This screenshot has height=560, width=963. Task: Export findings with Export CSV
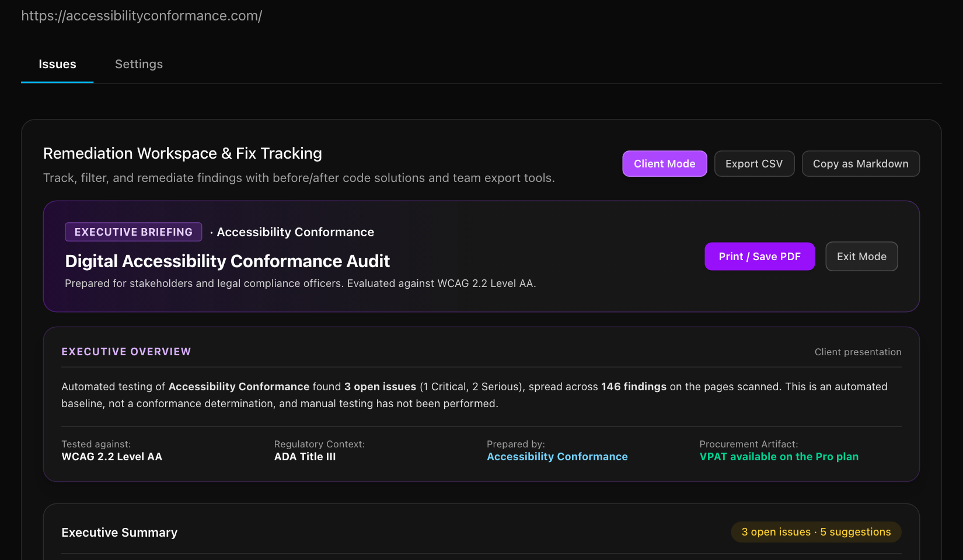click(x=754, y=164)
